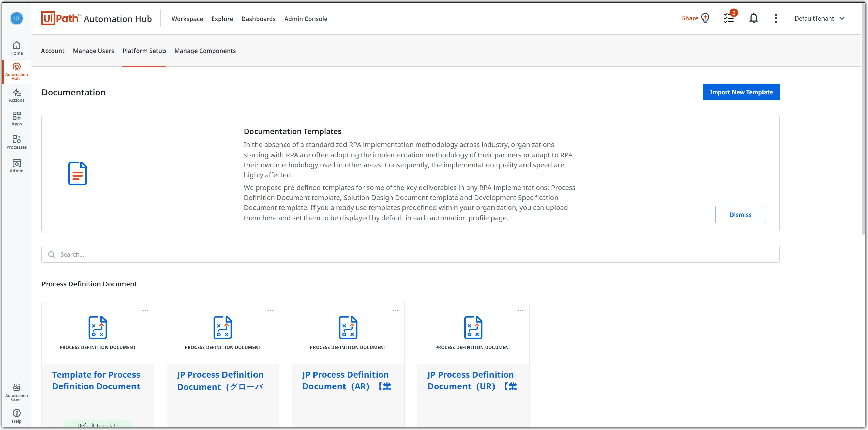The width and height of the screenshot is (868, 430).
Task: Click the Documentation Templates document icon
Action: (x=78, y=173)
